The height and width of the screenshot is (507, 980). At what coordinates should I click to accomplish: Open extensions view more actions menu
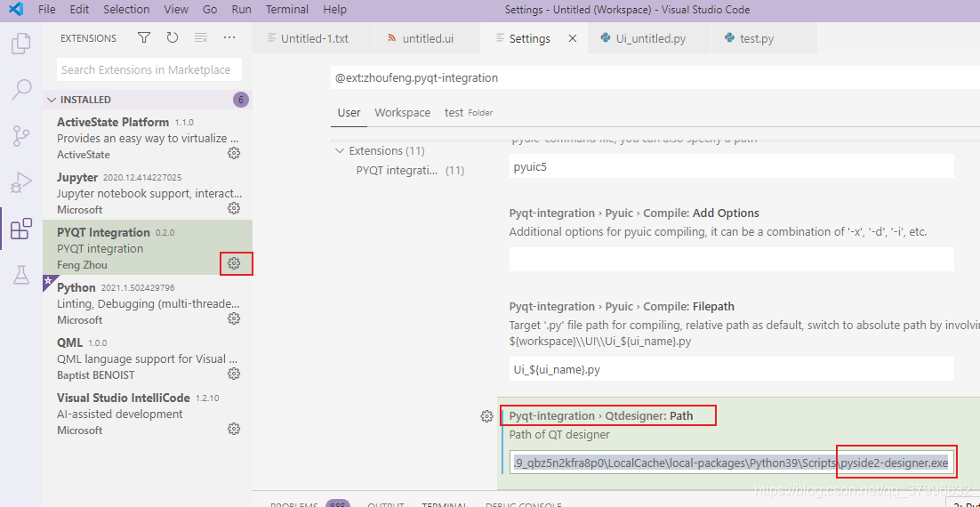(x=229, y=38)
